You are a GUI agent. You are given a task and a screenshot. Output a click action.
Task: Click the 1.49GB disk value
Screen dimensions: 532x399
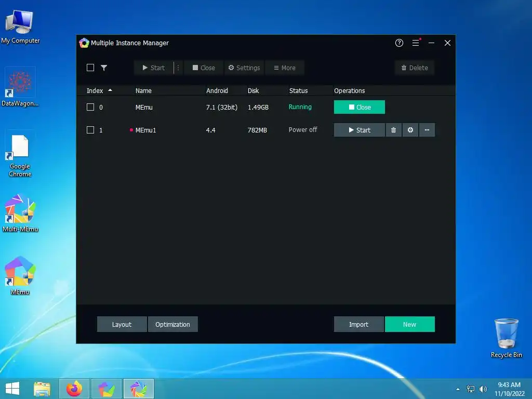[258, 107]
